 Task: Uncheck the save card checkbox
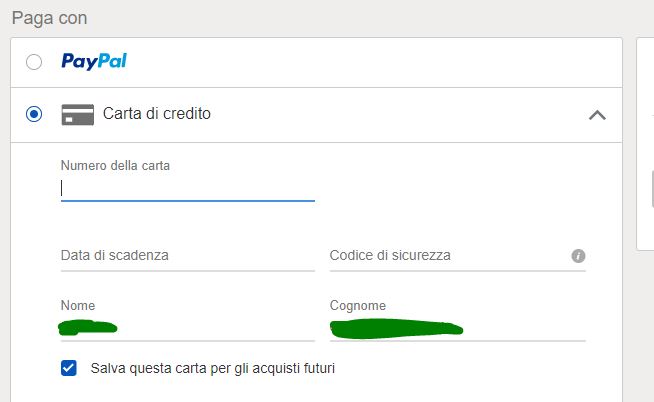[69, 368]
